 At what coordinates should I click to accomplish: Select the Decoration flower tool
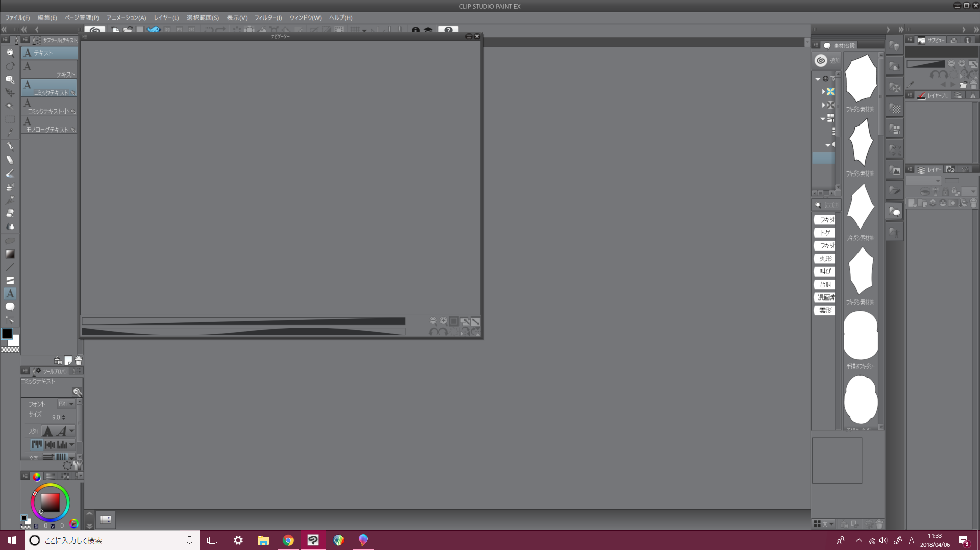[10, 200]
